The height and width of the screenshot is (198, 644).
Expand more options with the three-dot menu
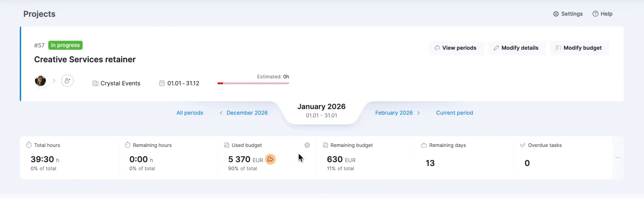click(618, 158)
